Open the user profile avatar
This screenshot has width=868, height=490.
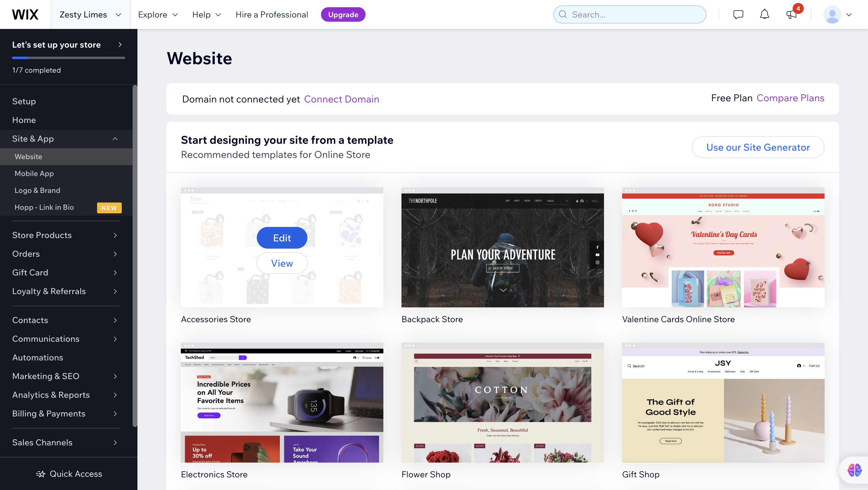pos(832,14)
